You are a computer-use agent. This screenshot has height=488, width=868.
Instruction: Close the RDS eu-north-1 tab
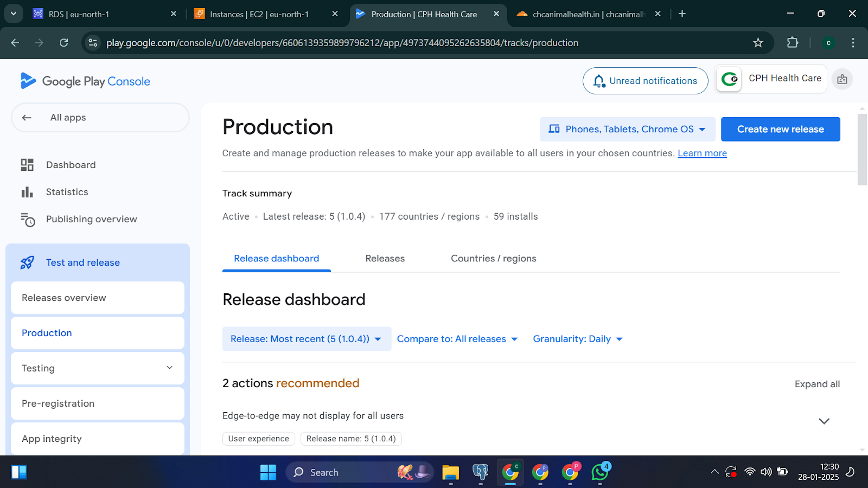(x=174, y=14)
